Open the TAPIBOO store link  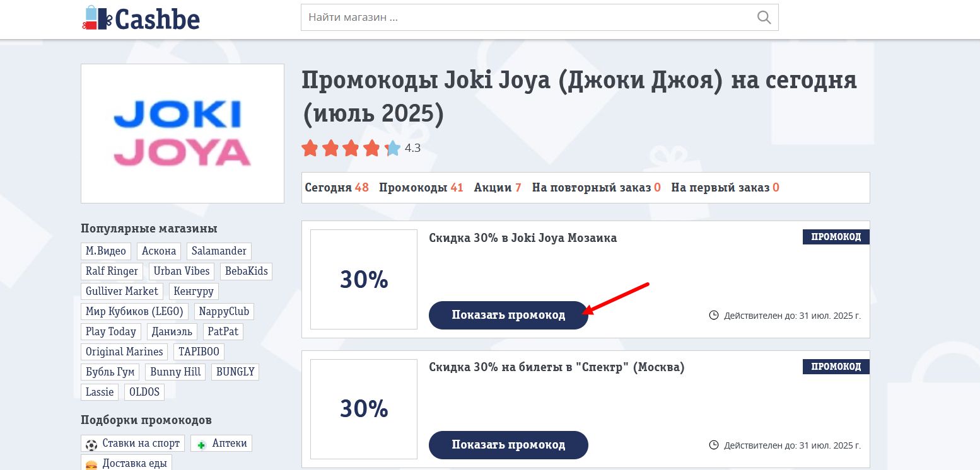[x=199, y=352]
